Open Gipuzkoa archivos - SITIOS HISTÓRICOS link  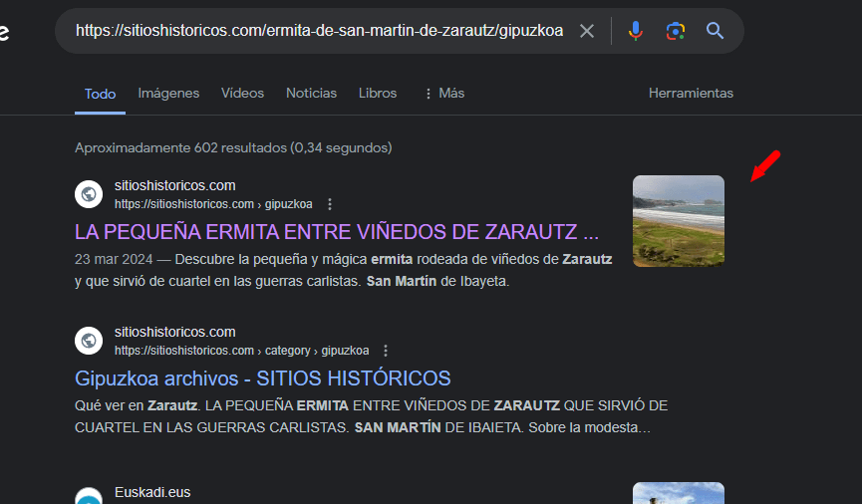tap(263, 378)
